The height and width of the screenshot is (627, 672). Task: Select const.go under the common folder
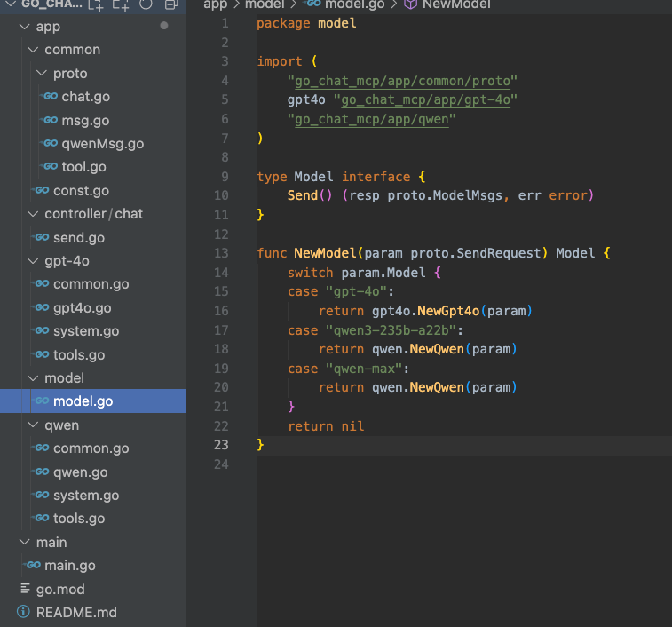[x=81, y=190]
